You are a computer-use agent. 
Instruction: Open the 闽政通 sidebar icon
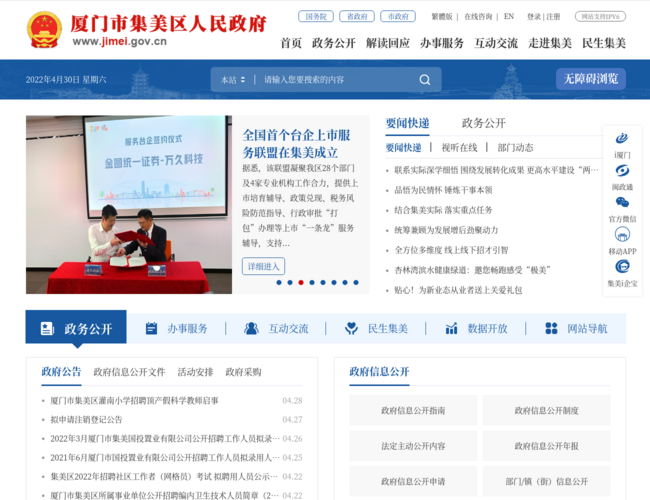tap(622, 171)
